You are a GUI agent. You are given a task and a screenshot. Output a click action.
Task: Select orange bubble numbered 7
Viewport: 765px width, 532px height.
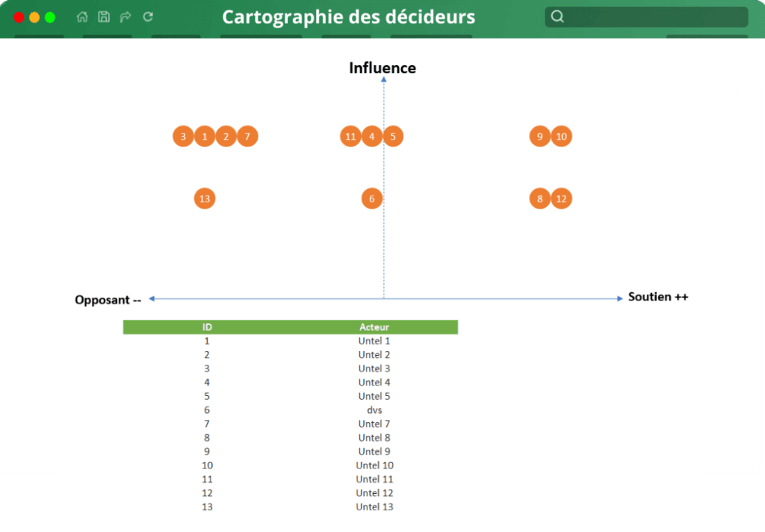(x=247, y=137)
